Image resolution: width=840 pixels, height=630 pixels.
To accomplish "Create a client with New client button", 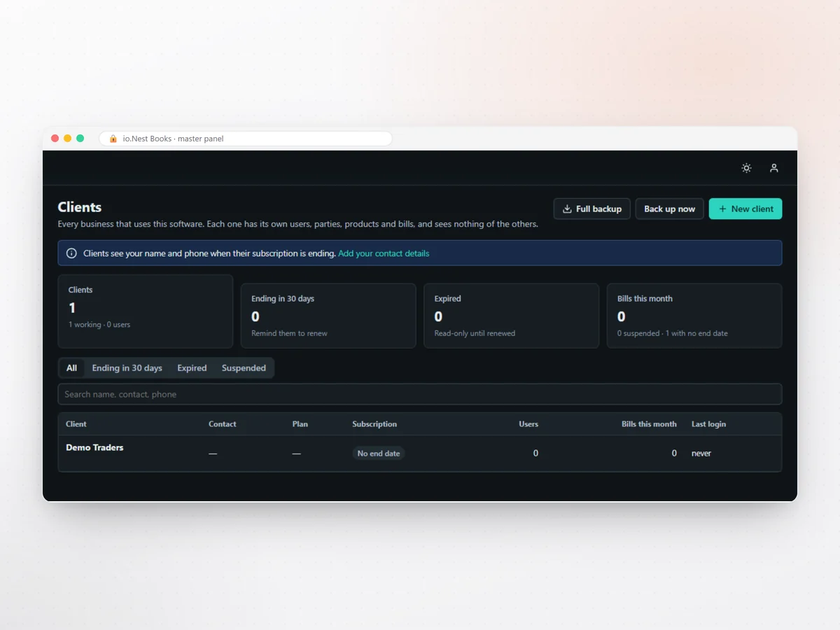I will (745, 209).
